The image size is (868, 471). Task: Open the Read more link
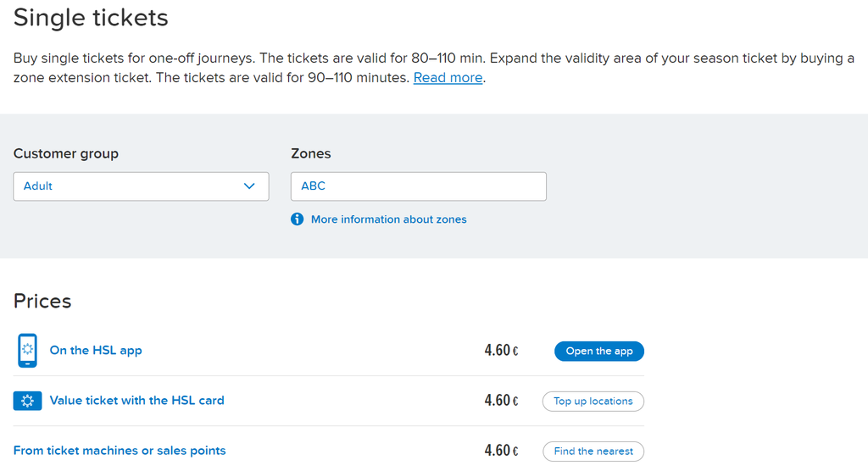click(x=448, y=77)
